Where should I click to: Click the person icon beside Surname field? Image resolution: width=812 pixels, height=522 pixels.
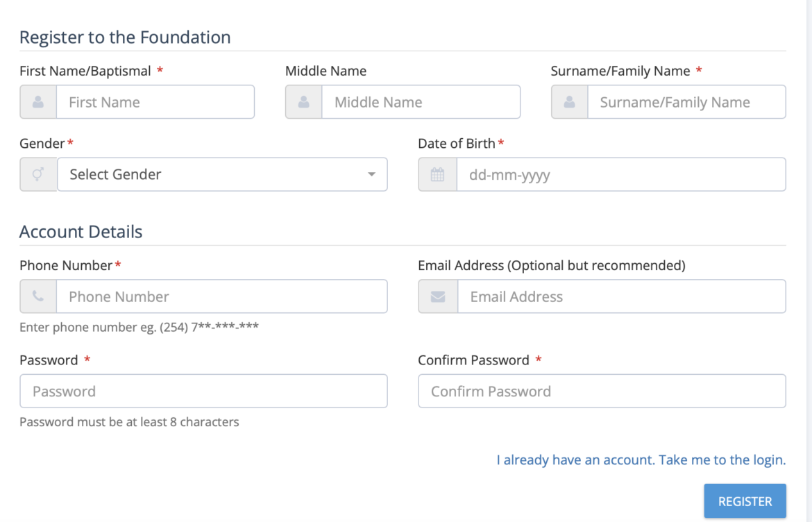[x=570, y=102]
